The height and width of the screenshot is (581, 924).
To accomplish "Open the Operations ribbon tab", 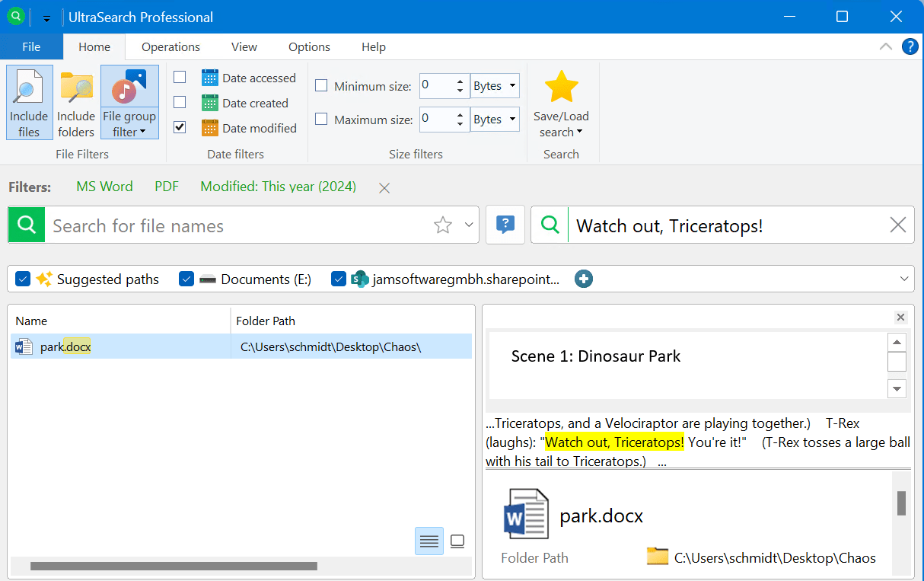I will [x=170, y=47].
